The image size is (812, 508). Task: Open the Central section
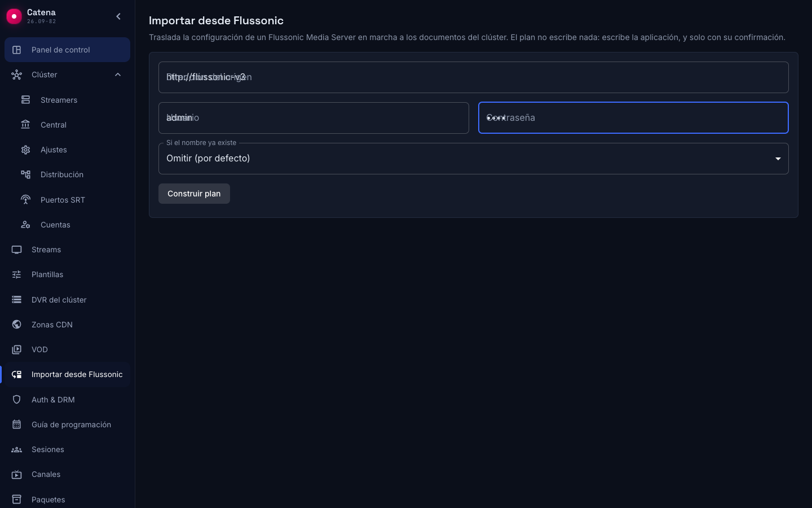67,125
